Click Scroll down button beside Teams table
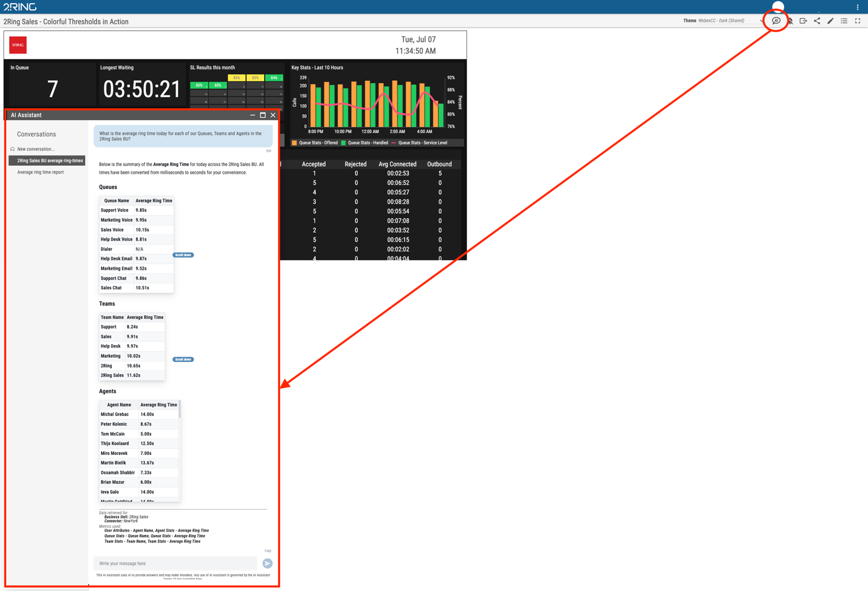Screen dimensions: 868x591 point(183,360)
